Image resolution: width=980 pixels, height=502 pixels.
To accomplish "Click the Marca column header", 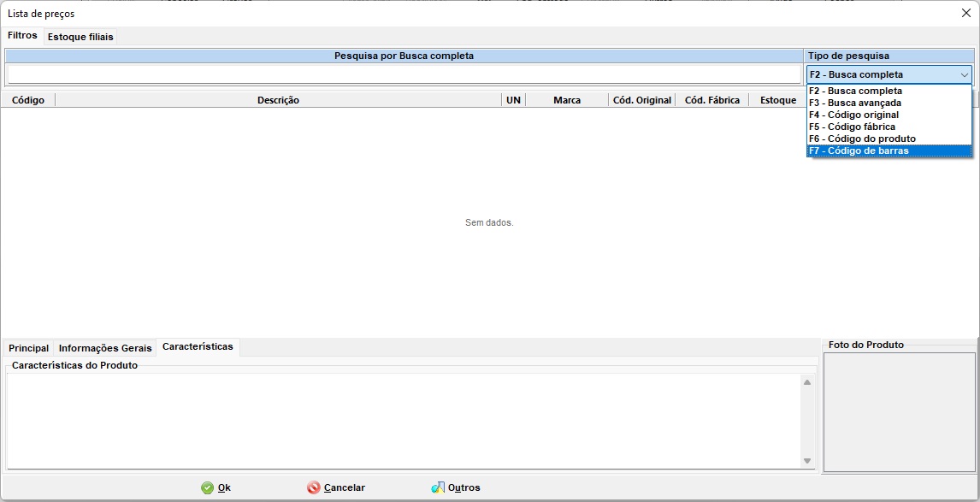I will coord(566,100).
